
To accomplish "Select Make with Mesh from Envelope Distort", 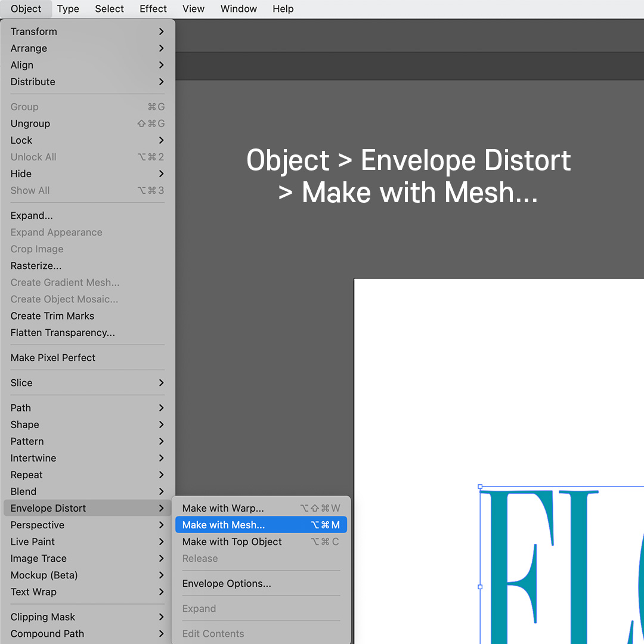I will coord(224,525).
